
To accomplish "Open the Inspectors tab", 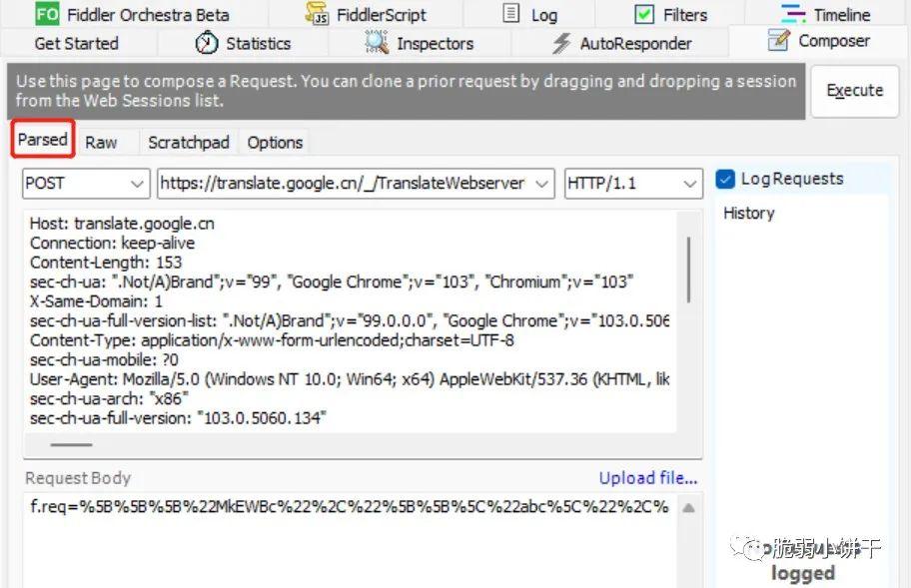I will point(420,43).
